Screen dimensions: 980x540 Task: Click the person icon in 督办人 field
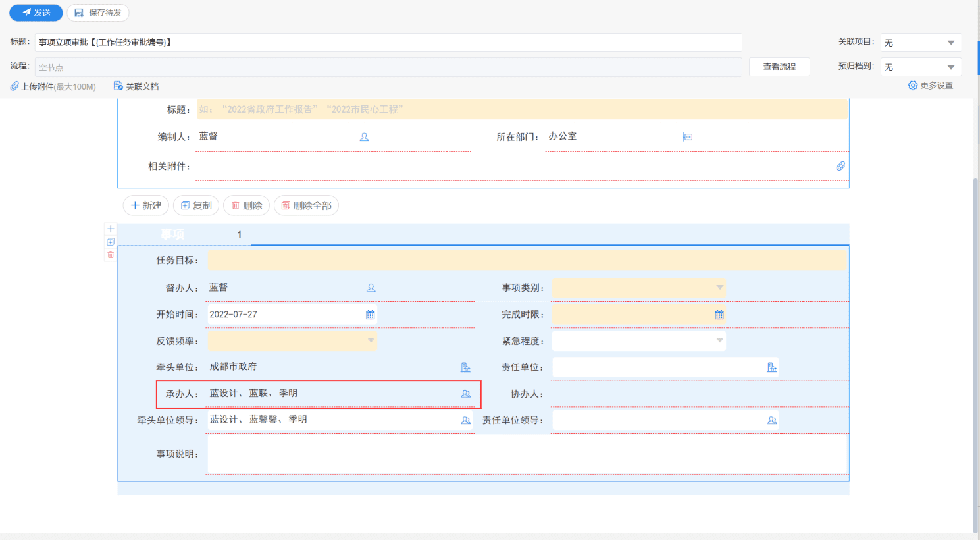pyautogui.click(x=371, y=288)
